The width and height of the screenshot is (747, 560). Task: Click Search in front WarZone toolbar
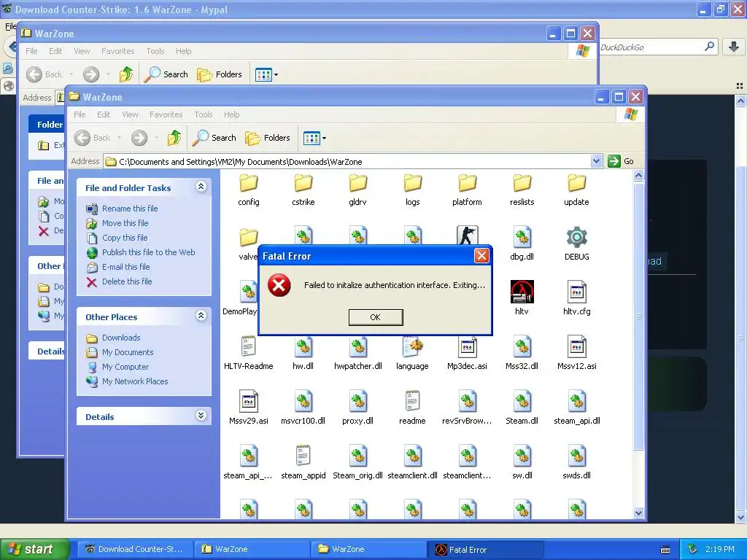coord(215,138)
